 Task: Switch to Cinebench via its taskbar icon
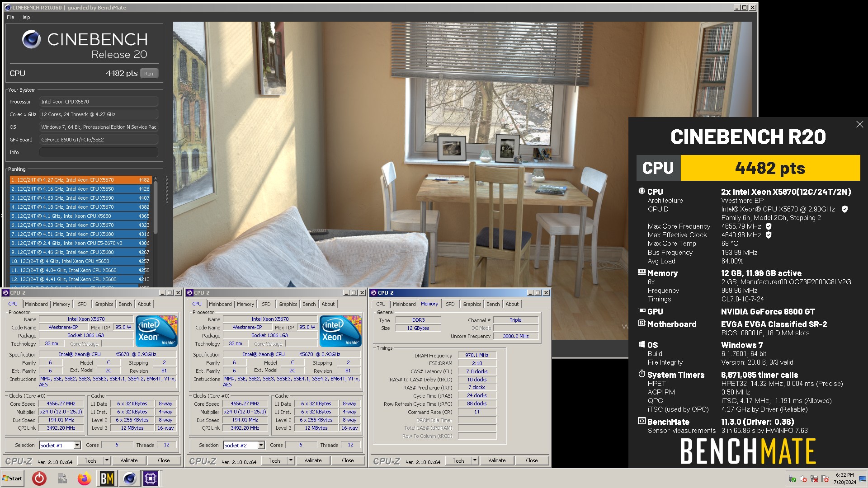click(x=129, y=479)
